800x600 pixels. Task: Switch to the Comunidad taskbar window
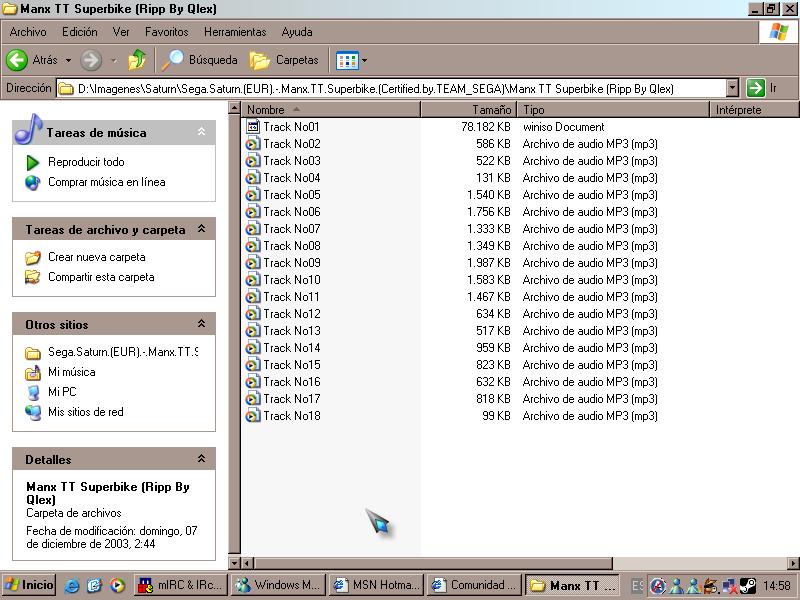(x=475, y=585)
